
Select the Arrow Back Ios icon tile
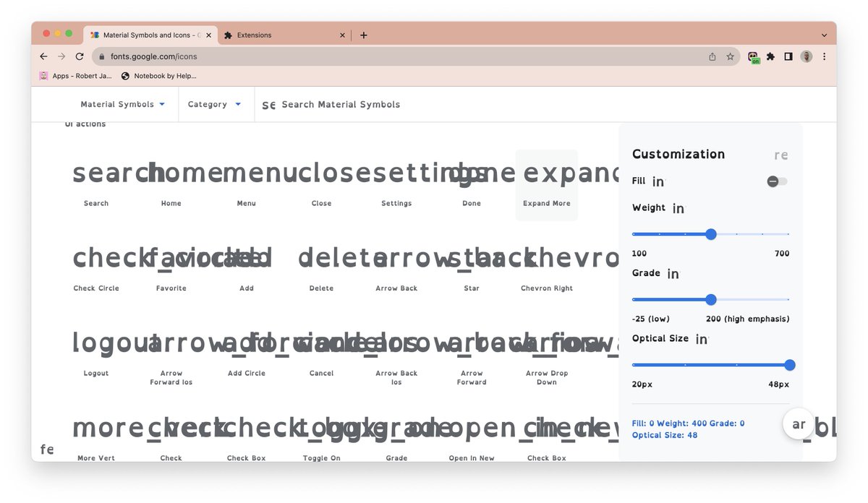pos(396,356)
